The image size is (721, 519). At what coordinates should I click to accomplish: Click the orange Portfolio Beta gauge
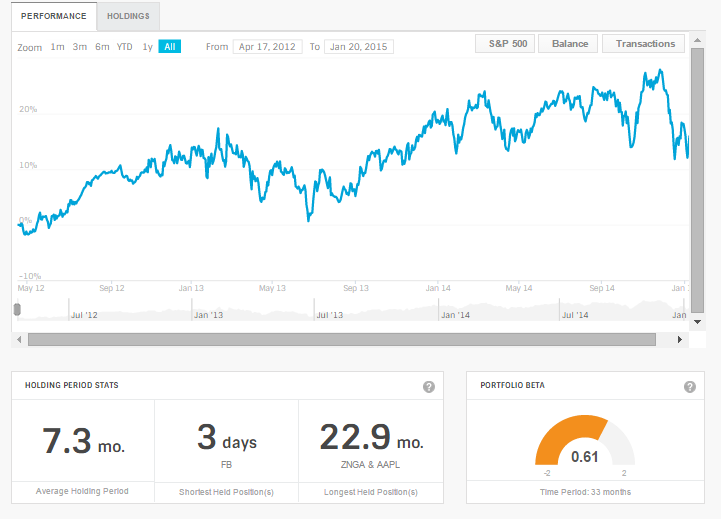pos(565,437)
